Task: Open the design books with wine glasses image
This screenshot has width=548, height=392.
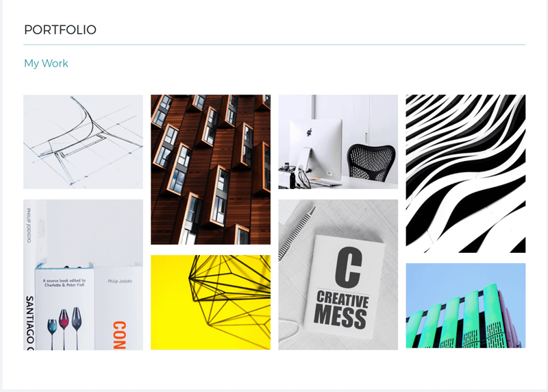Action: coord(83,275)
